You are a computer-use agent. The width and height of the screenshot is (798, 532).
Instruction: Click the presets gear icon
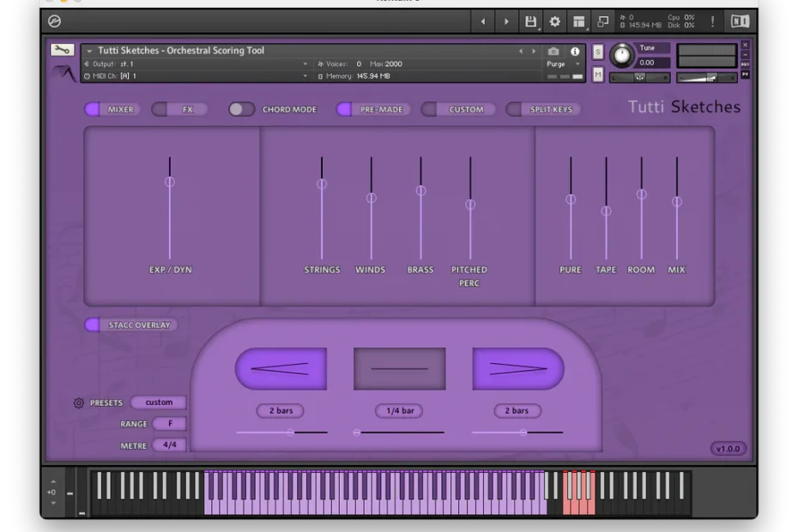(79, 402)
